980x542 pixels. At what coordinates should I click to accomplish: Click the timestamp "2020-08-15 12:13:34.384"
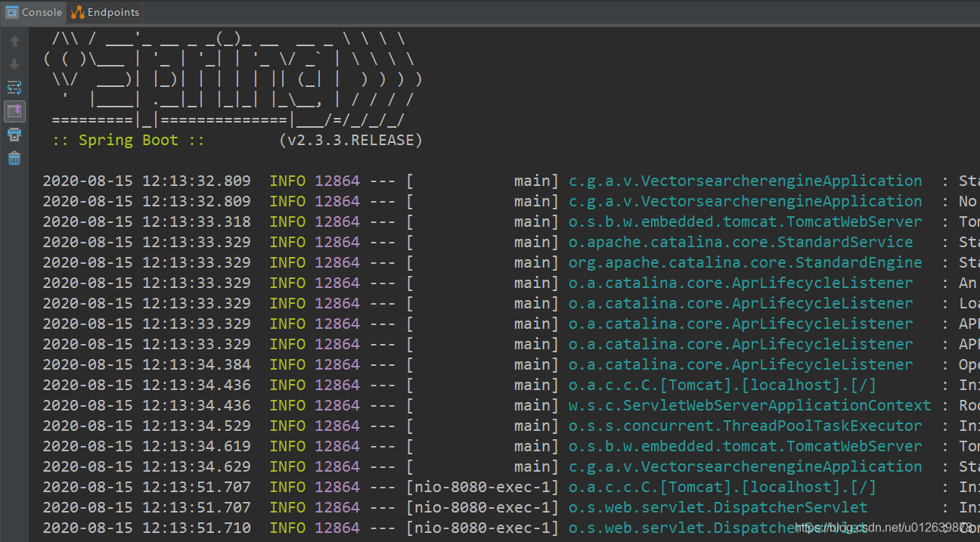[147, 364]
